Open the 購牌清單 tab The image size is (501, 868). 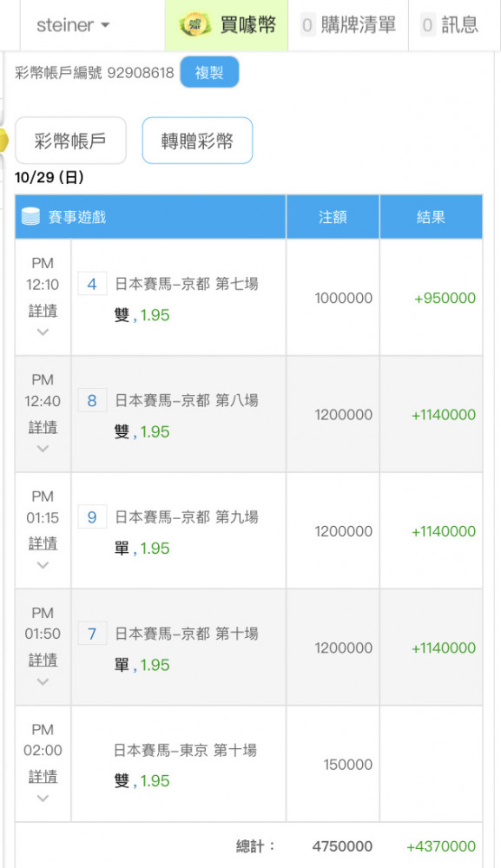tap(348, 25)
